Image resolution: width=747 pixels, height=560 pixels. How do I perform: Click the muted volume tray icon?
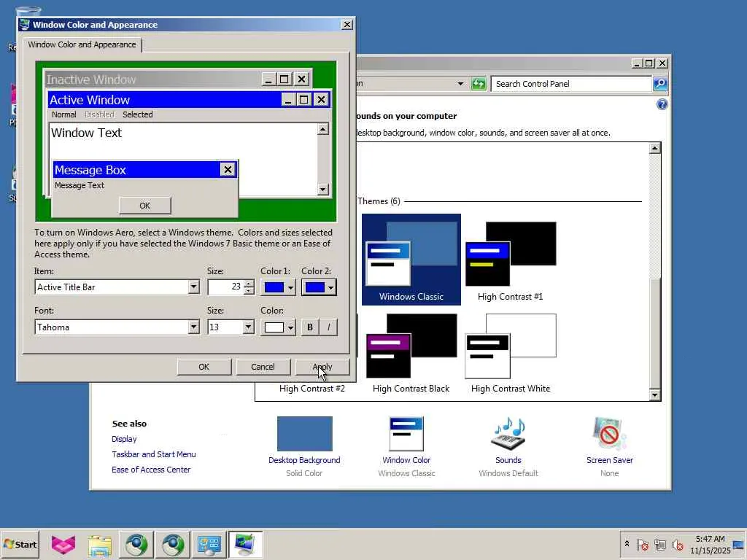pyautogui.click(x=677, y=544)
